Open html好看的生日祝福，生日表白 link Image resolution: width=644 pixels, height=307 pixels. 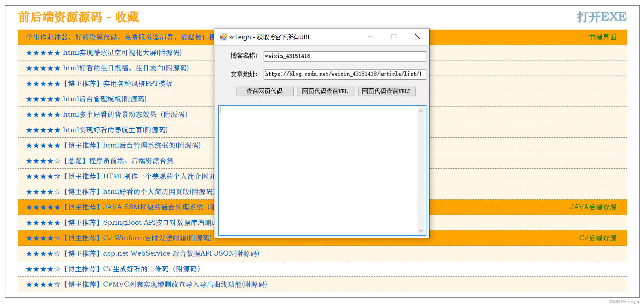click(x=108, y=68)
